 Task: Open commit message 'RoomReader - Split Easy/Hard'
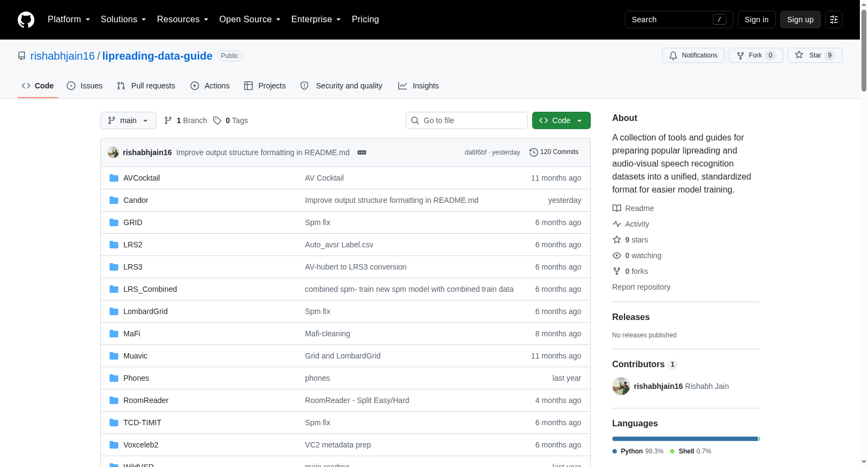357,400
